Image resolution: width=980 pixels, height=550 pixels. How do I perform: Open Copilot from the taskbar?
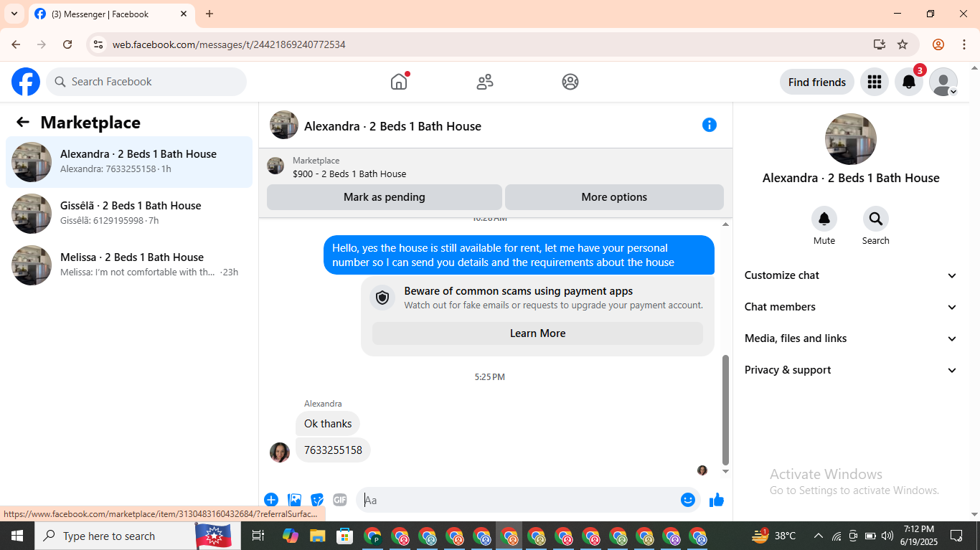290,536
